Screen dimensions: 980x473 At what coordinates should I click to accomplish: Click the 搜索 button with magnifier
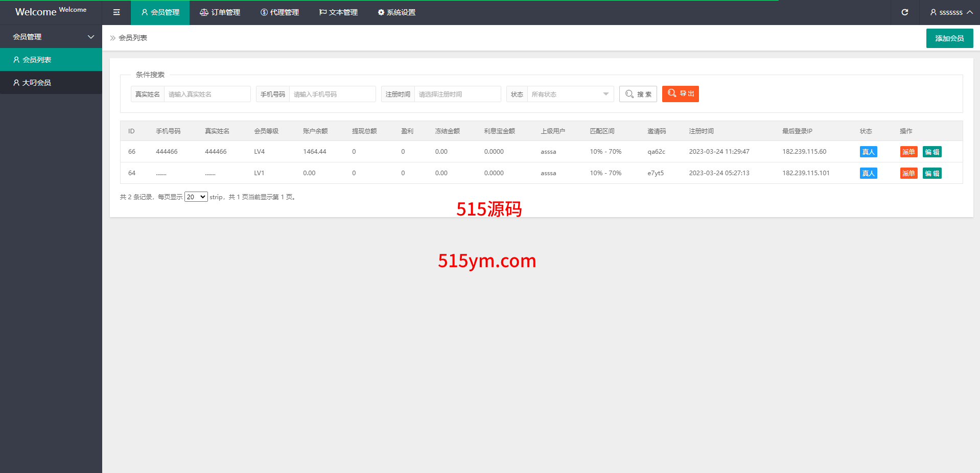point(638,94)
